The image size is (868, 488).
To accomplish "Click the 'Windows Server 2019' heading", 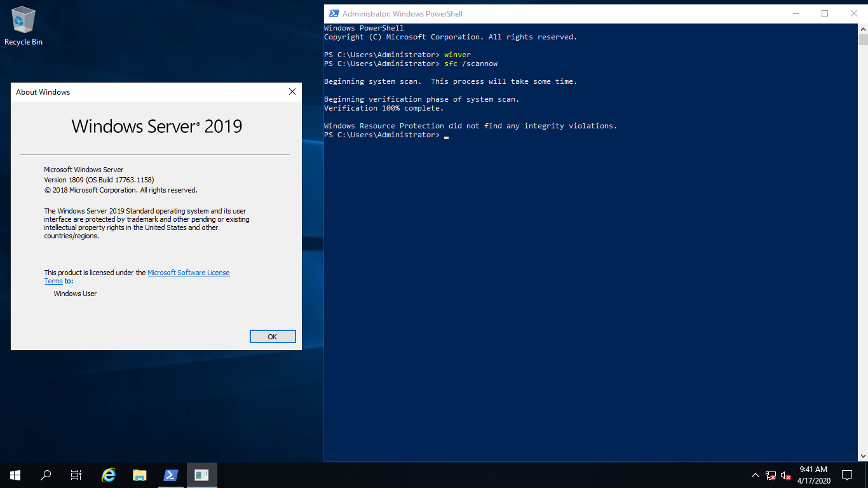I will (x=156, y=126).
